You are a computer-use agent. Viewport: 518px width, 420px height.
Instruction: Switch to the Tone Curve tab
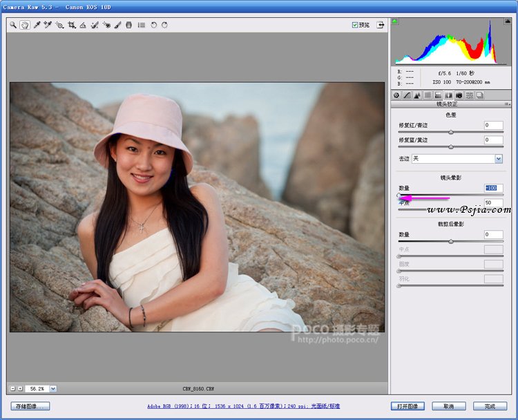[407, 95]
